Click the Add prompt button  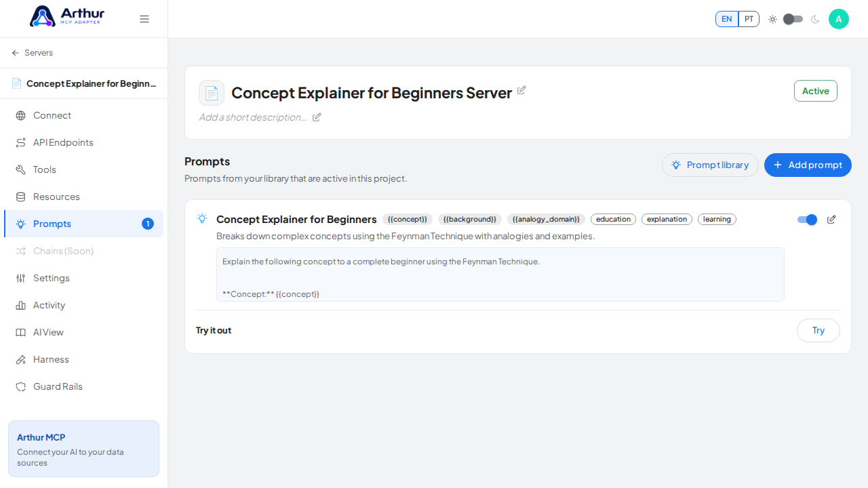pos(808,165)
